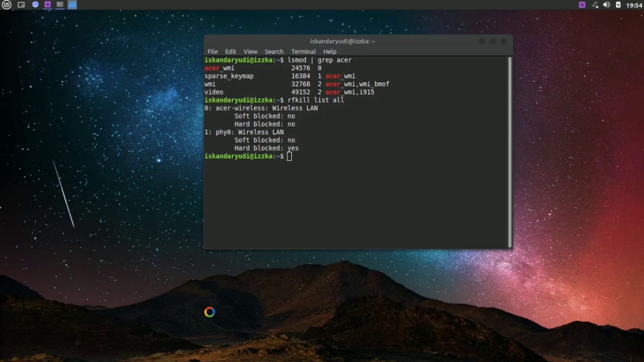644x362 pixels.
Task: Open the disconnected network tray icon
Action: click(594, 5)
